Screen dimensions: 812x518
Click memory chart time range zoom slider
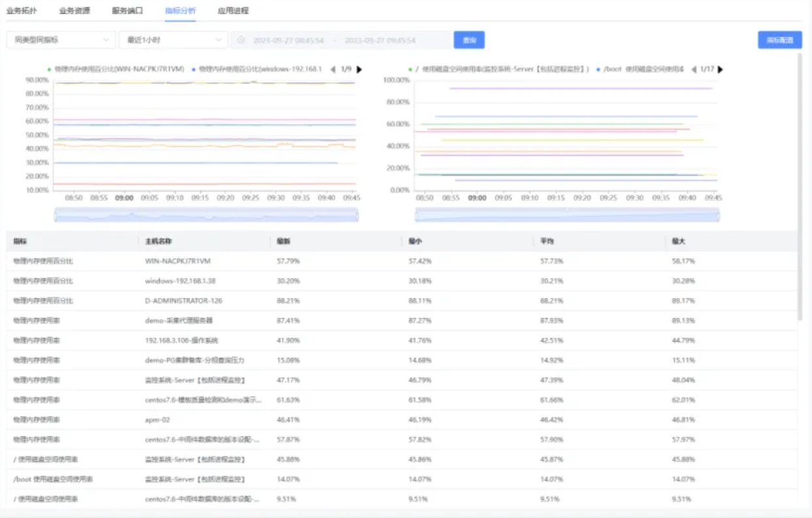tap(206, 215)
